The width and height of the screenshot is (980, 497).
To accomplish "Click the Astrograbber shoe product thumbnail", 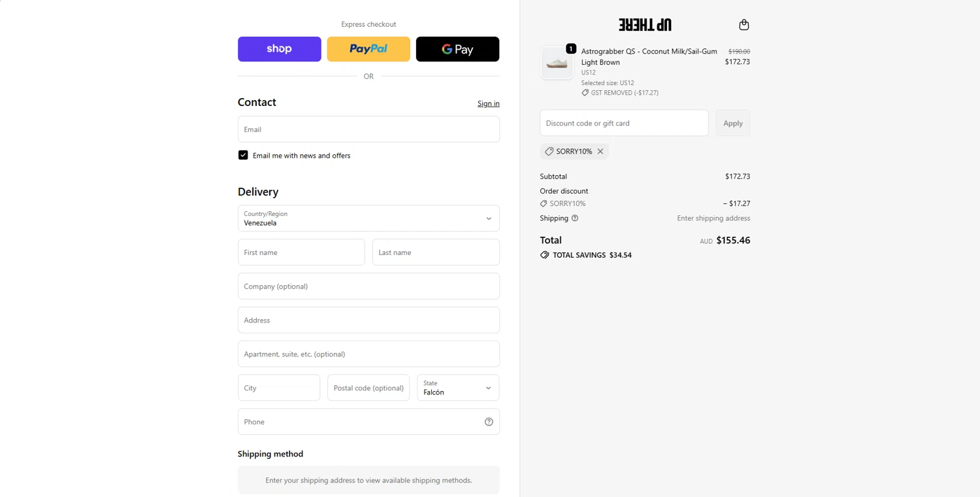I will 557,63.
